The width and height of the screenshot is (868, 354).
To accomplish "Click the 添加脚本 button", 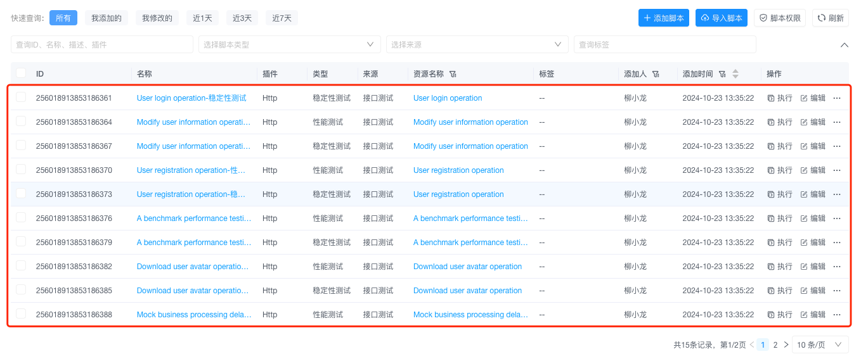I will click(x=664, y=18).
